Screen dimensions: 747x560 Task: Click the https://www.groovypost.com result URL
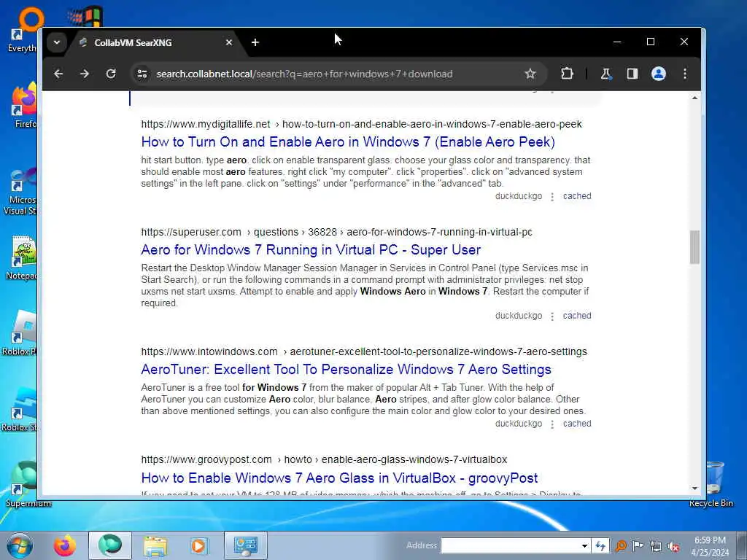click(206, 460)
